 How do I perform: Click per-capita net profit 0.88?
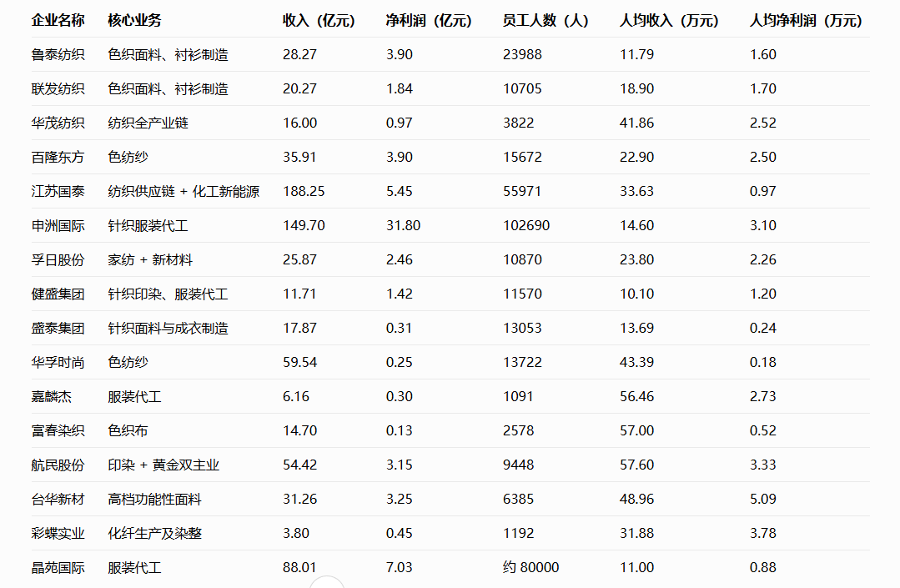[763, 567]
